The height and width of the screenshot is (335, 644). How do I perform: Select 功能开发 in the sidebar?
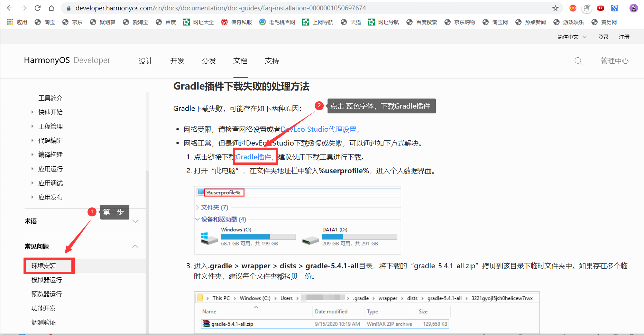(44, 308)
